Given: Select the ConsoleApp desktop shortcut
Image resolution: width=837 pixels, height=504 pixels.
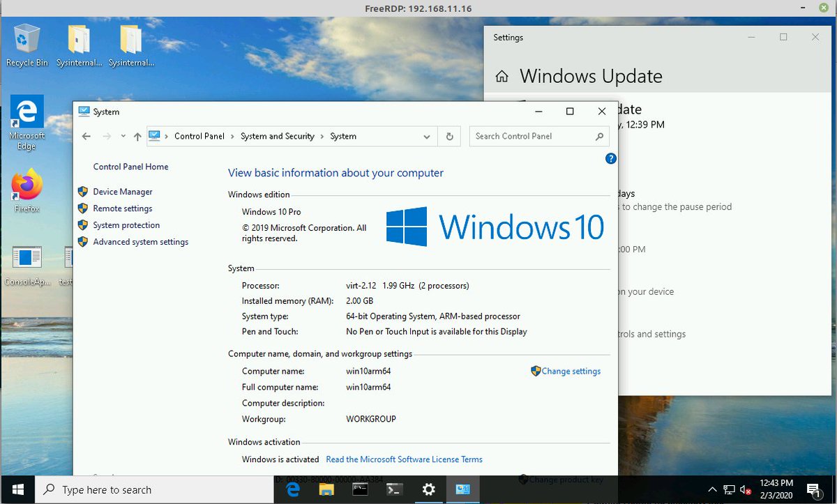Looking at the screenshot, I should pos(27,266).
